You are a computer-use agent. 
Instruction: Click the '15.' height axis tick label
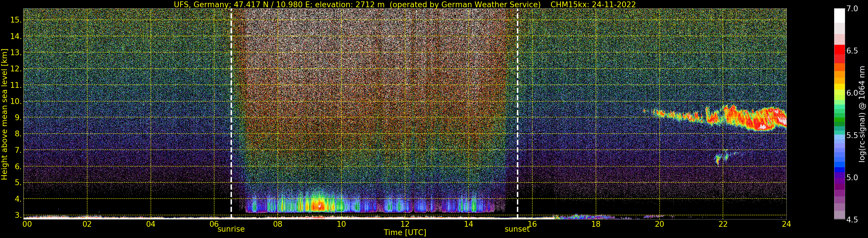click(x=16, y=20)
